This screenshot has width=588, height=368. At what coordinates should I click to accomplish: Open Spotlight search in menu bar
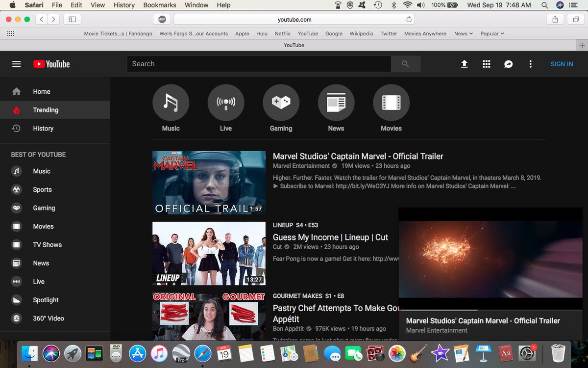pyautogui.click(x=545, y=5)
